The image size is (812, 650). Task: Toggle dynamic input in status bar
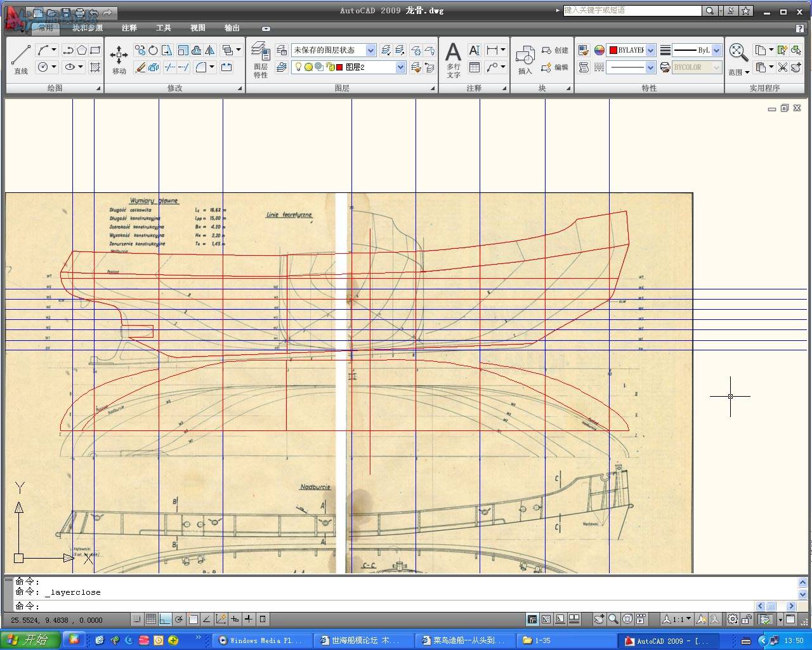tap(235, 619)
